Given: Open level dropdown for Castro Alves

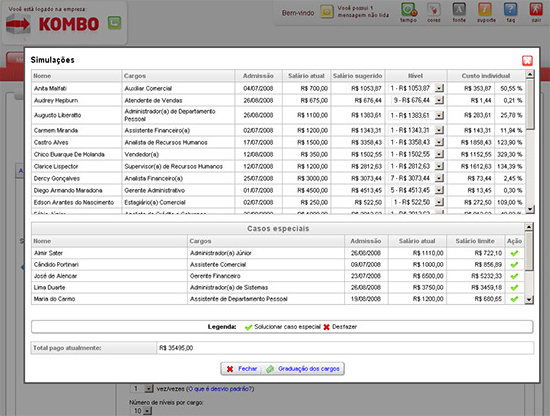Looking at the screenshot, I should click(439, 142).
